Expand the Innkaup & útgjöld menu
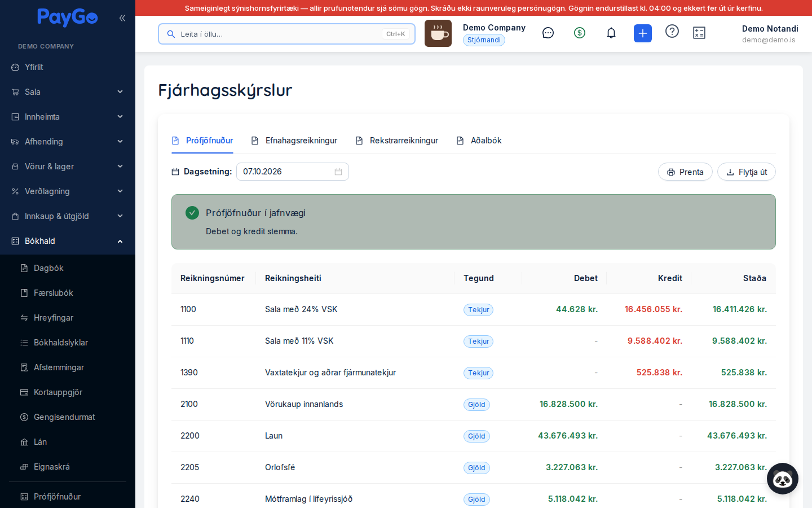 68,216
